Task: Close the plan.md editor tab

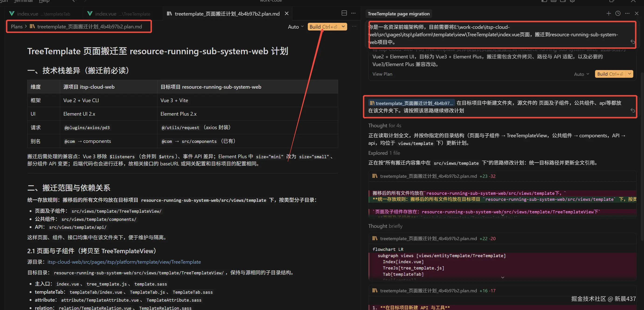Action: coord(287,13)
